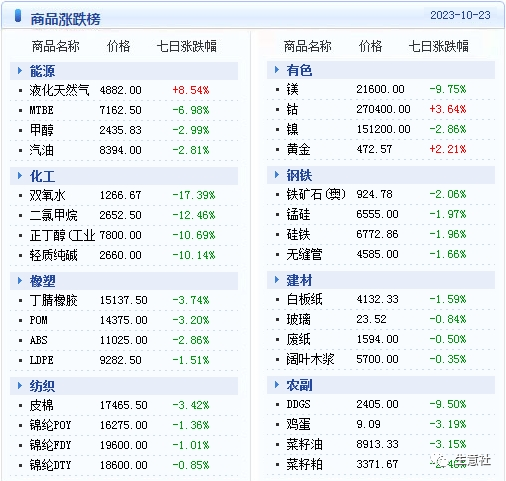Screen dimensions: 506x481
Task: Select the 皮棉 commodity name
Action: coord(41,405)
